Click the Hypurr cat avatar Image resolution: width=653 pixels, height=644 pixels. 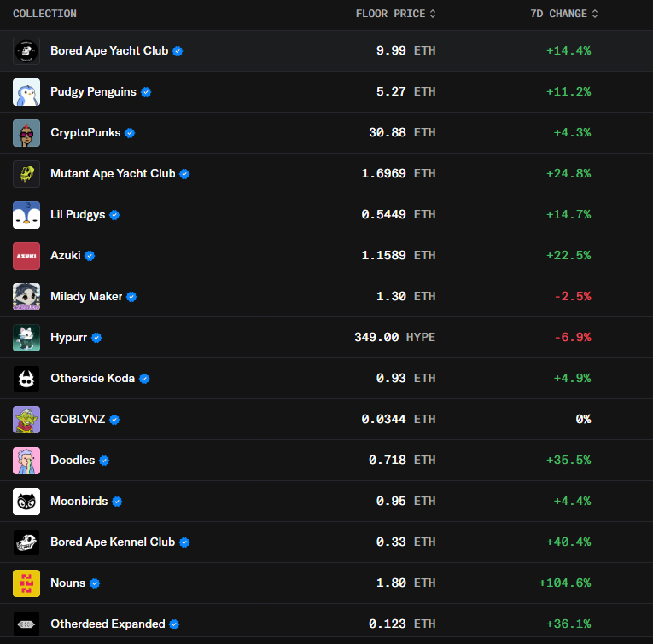pyautogui.click(x=26, y=338)
